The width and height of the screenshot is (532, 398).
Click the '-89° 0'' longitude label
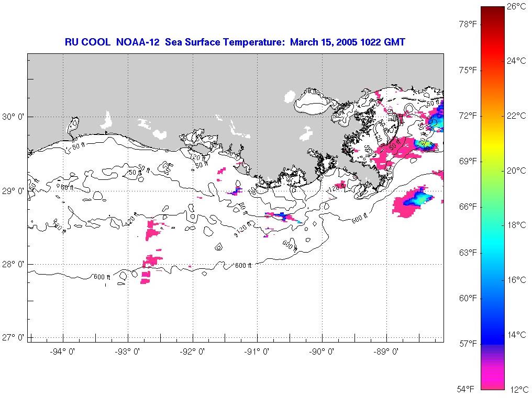pyautogui.click(x=386, y=351)
